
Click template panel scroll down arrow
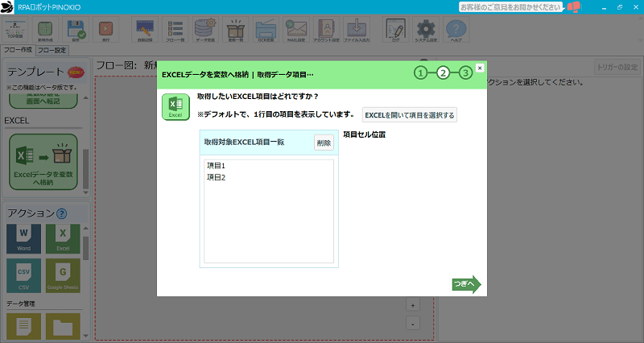pos(85,192)
